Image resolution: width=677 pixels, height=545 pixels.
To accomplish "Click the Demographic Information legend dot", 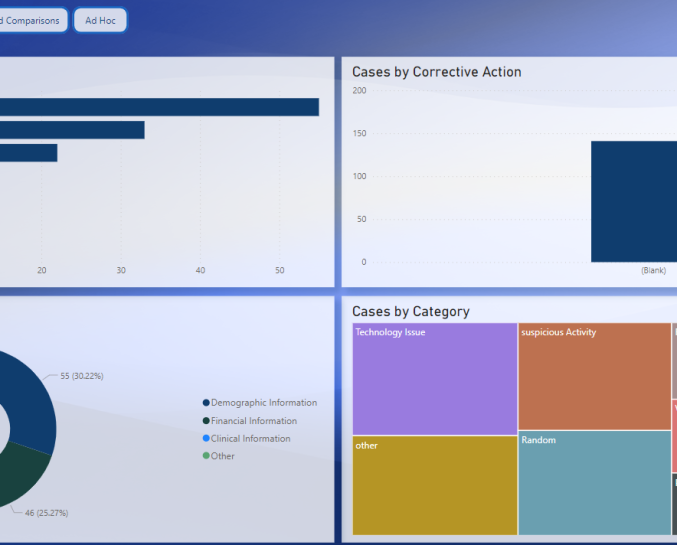I will [x=206, y=403].
